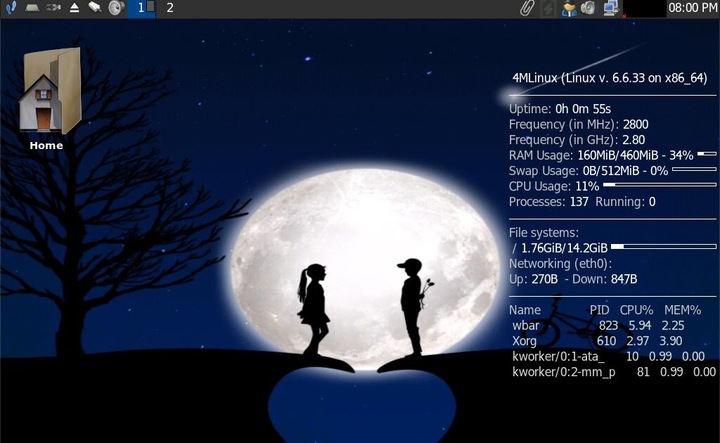
Task: Click the drive icon in top panel
Action: tap(31, 8)
